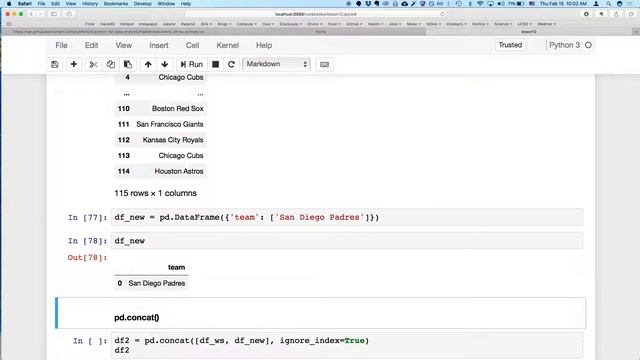Image resolution: width=640 pixels, height=360 pixels.
Task: Open Jupyter Cell menu
Action: click(193, 45)
